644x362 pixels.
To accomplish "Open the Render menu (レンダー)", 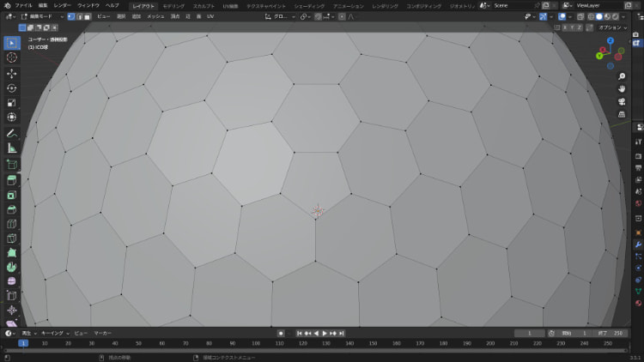I will tap(63, 6).
